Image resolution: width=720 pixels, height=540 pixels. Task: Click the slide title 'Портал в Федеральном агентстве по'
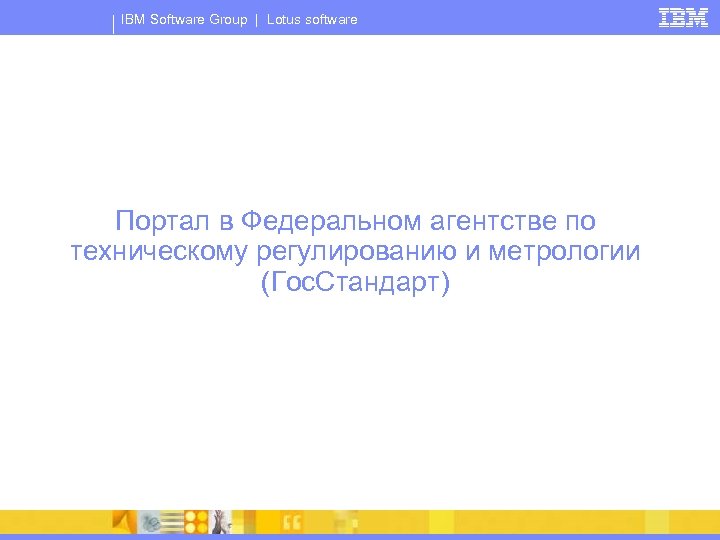355,221
